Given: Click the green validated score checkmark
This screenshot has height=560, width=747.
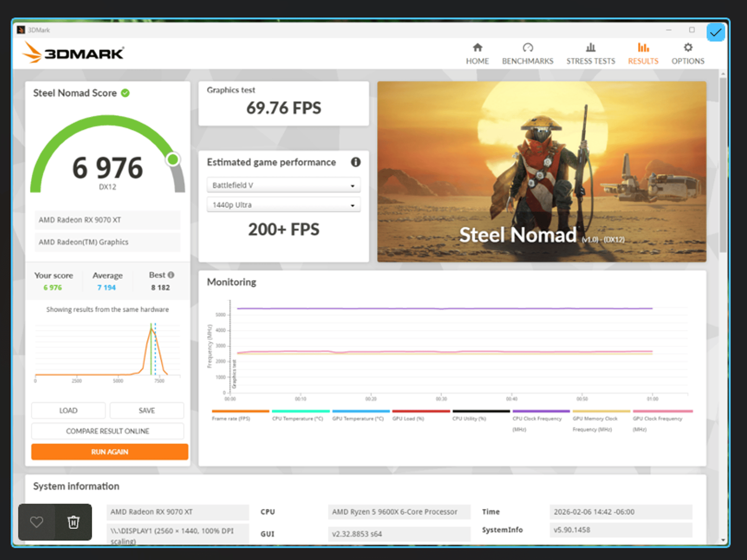Looking at the screenshot, I should point(125,93).
